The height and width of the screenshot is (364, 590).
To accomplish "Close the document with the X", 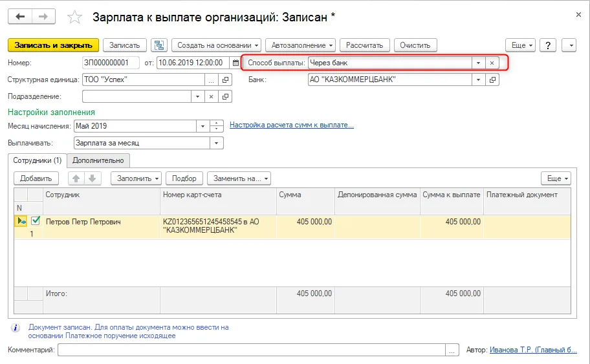I will pyautogui.click(x=578, y=15).
